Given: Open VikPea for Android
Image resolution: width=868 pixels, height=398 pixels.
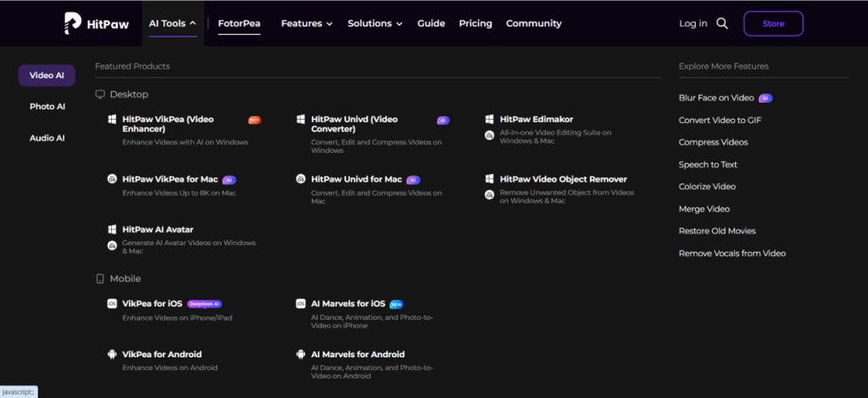Looking at the screenshot, I should (x=162, y=354).
